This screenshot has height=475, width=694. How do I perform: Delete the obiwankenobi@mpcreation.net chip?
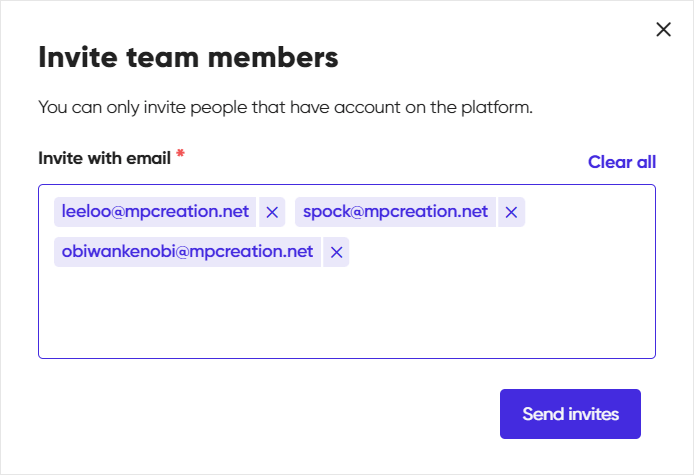click(337, 252)
